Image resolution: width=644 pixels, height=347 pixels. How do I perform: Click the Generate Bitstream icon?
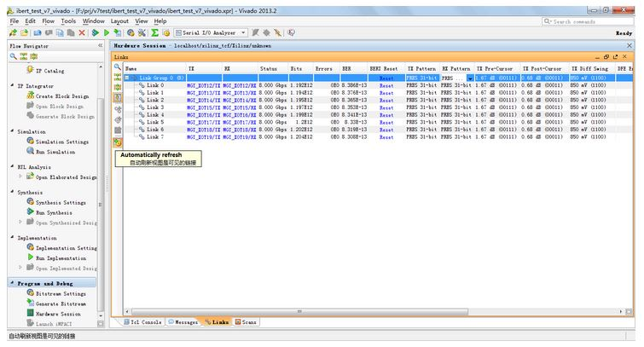coord(30,304)
